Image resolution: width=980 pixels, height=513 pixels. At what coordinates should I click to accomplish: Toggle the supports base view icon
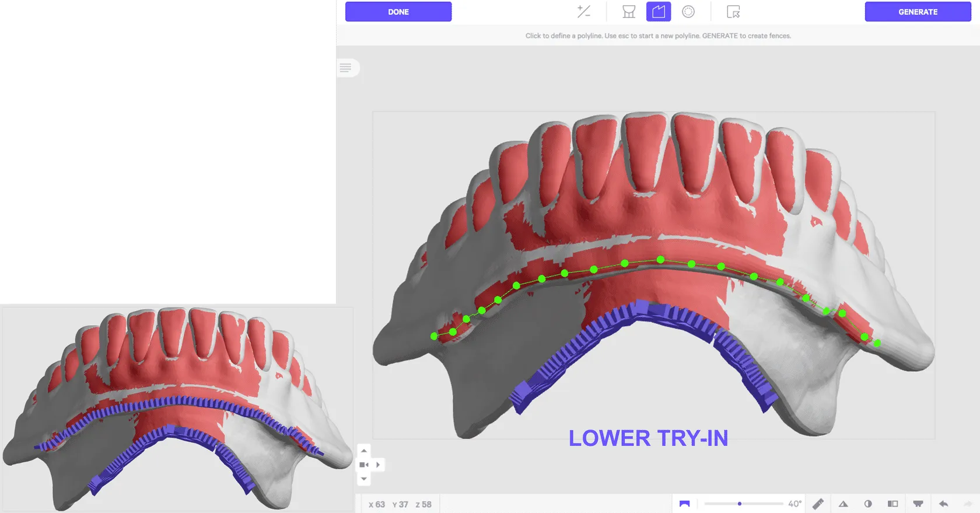click(918, 504)
